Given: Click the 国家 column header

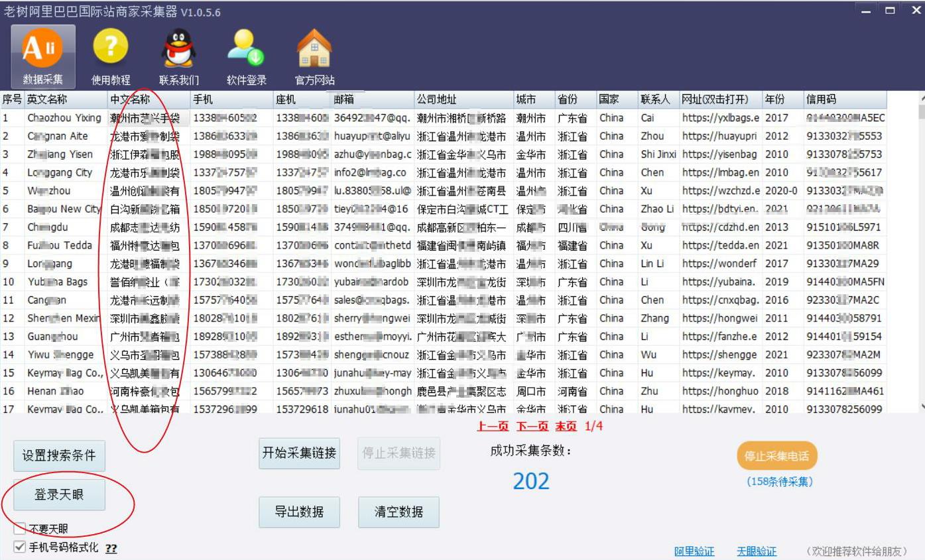Looking at the screenshot, I should click(617, 99).
